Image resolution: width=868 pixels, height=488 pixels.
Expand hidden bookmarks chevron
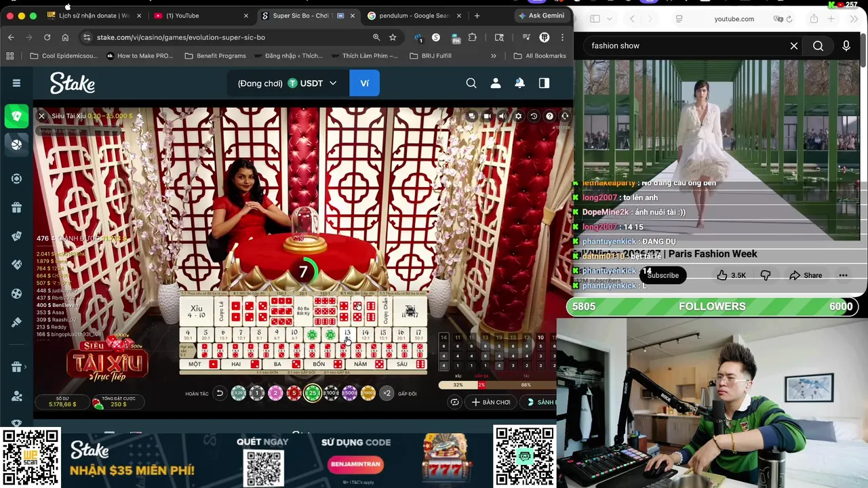click(x=493, y=56)
